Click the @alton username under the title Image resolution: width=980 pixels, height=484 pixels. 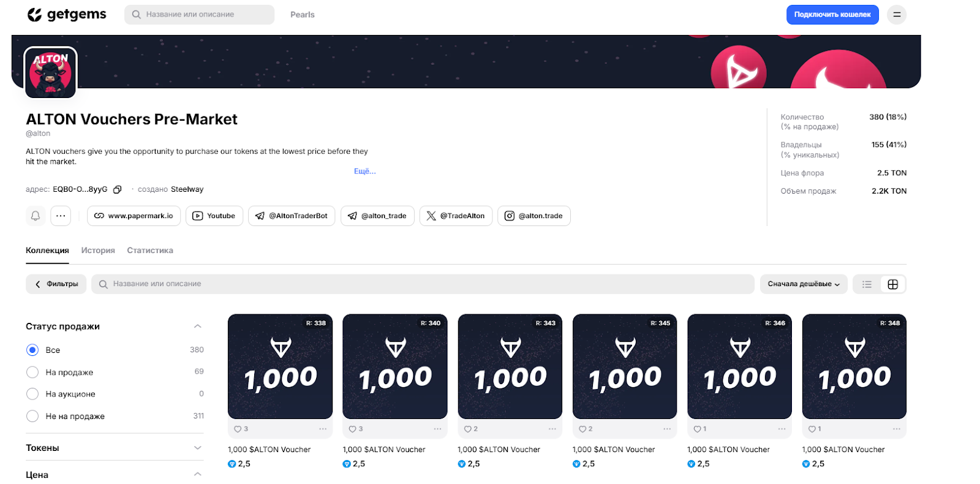[x=38, y=134]
